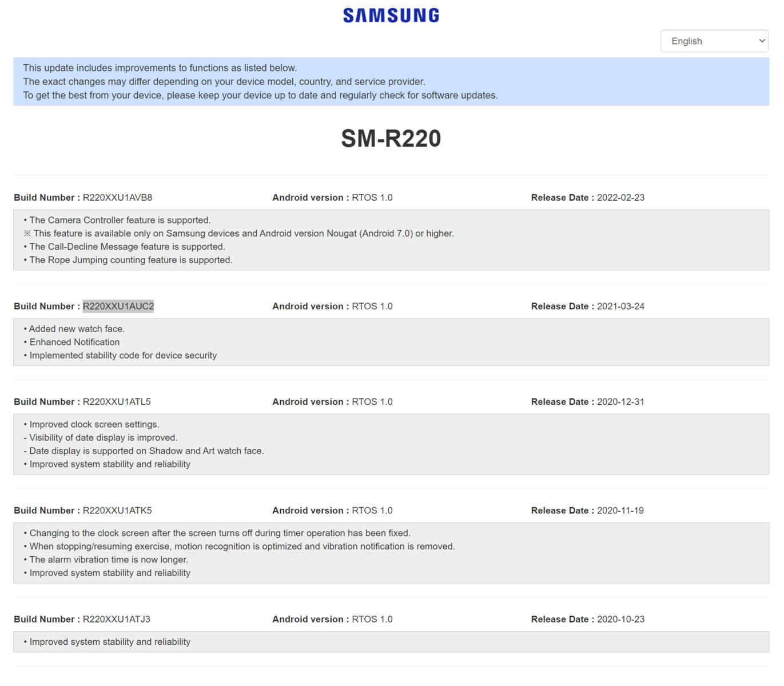Click the release date 2021-03-24
The image size is (784, 686).
tap(620, 306)
